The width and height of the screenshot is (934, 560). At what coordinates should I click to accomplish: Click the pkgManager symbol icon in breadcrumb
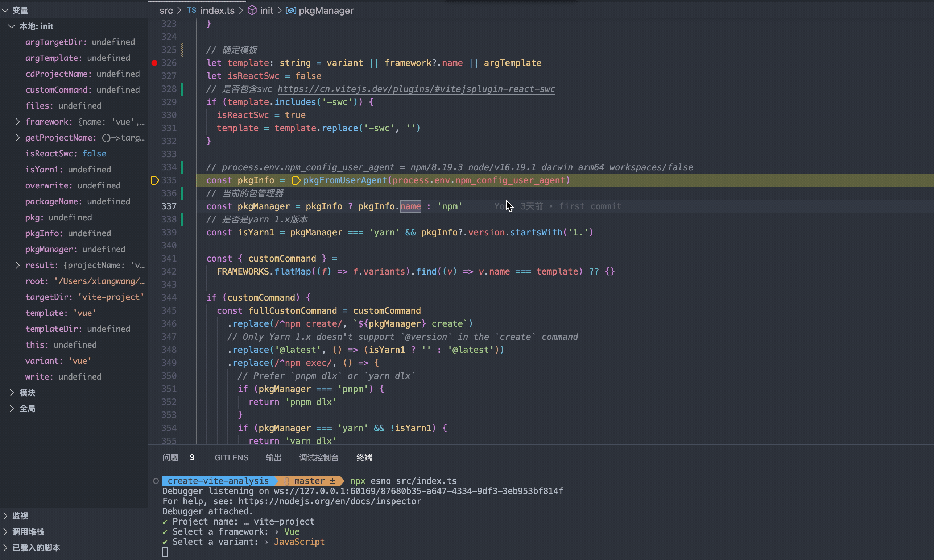pyautogui.click(x=290, y=11)
